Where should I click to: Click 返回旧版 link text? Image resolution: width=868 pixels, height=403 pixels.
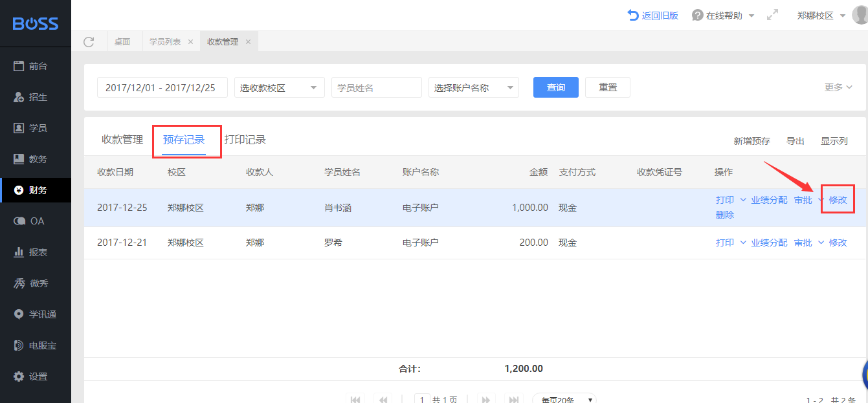pyautogui.click(x=660, y=16)
